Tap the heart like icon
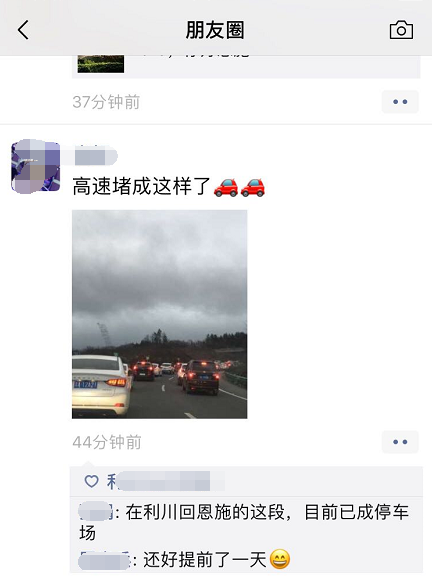Image resolution: width=432 pixels, height=580 pixels. click(91, 481)
